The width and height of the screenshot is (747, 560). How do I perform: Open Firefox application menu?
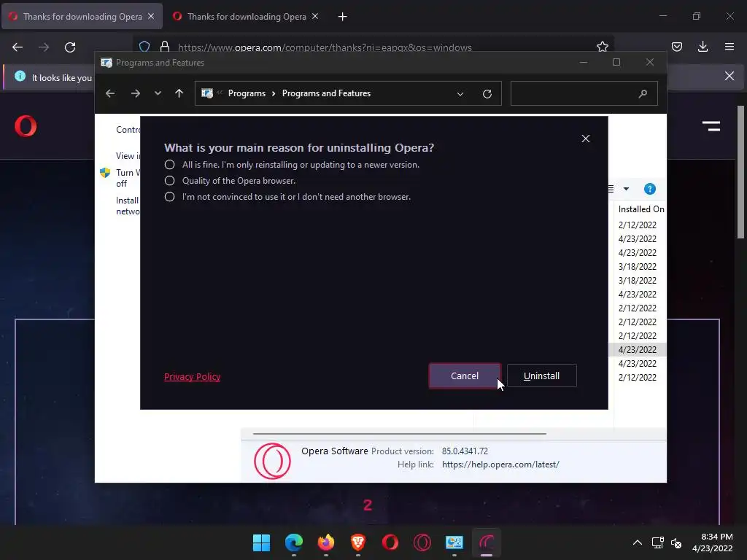(x=729, y=47)
